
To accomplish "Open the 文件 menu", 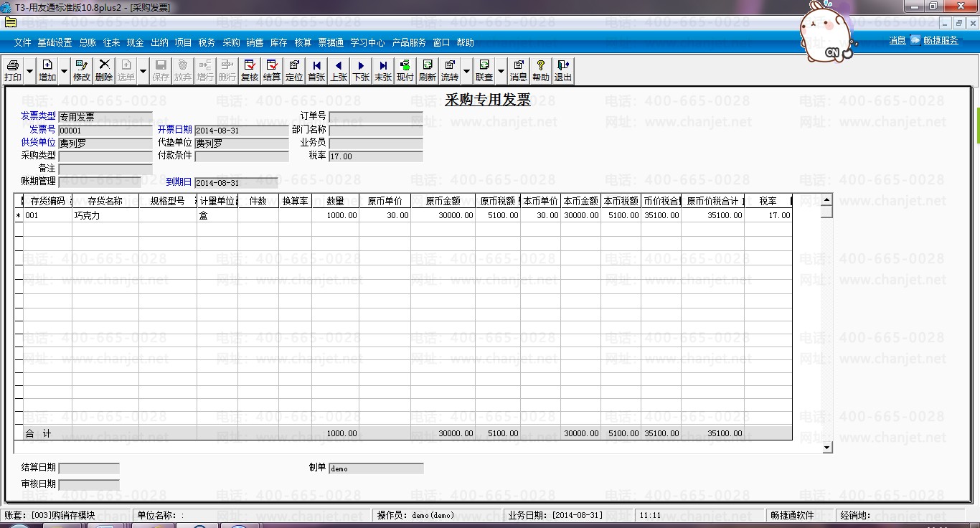I will pyautogui.click(x=23, y=42).
